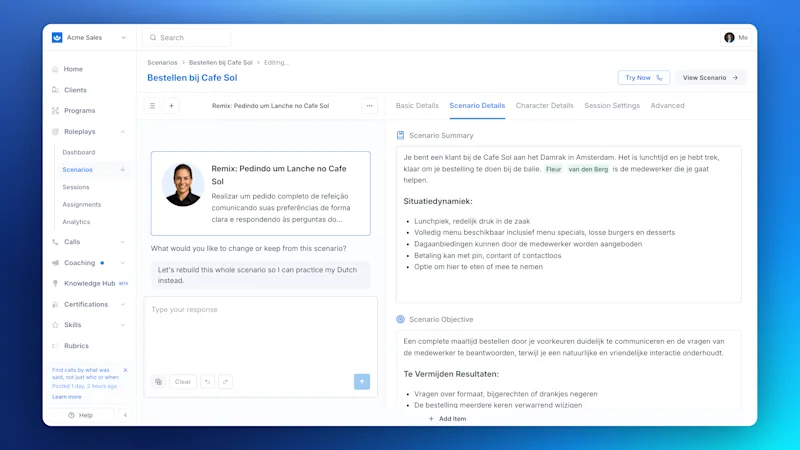Click the plus icon in remix toolbar

pos(171,106)
